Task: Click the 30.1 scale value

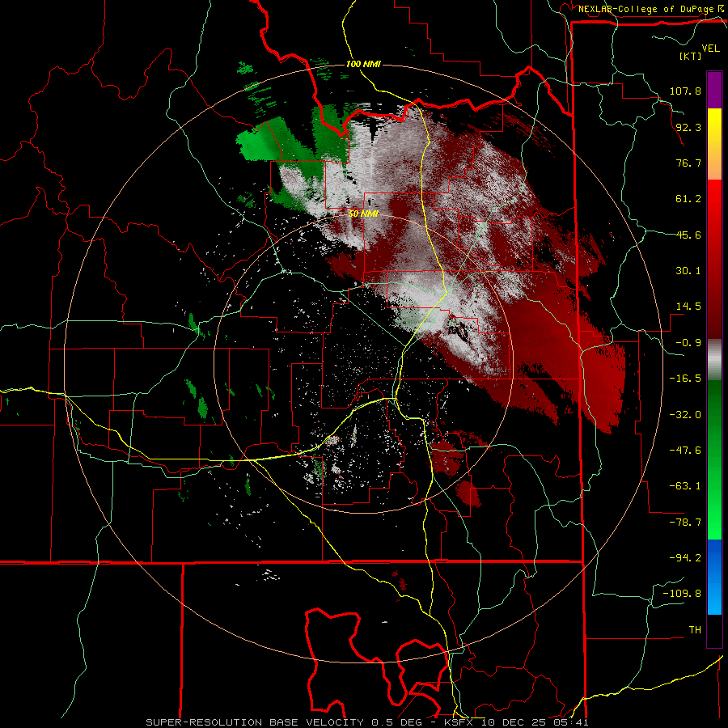Action: 688,271
